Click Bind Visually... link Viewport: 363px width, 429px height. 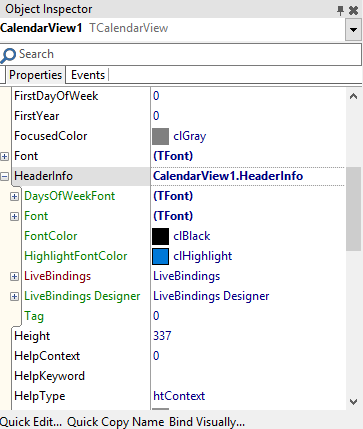207,422
